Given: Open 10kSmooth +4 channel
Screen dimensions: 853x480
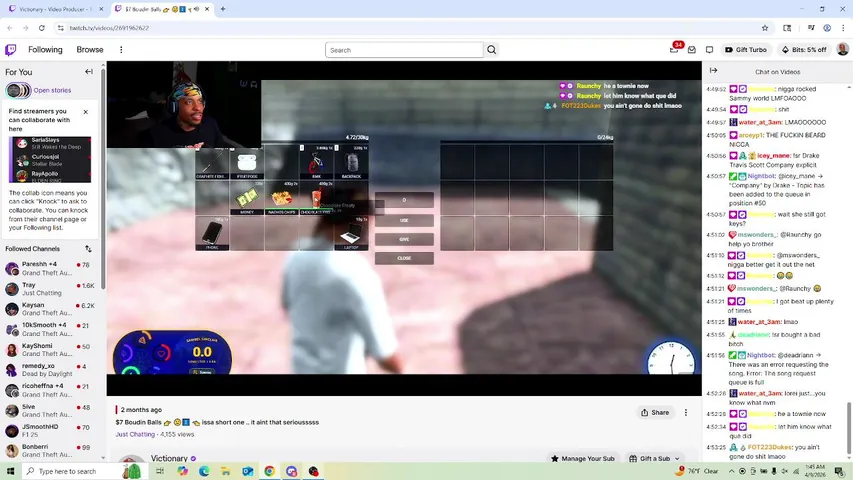Looking at the screenshot, I should (49, 329).
